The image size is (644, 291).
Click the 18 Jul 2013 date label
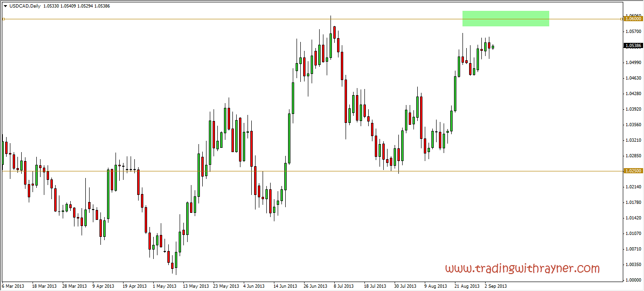click(376, 286)
